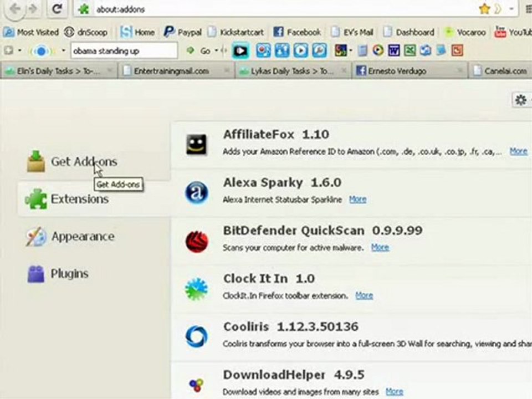Viewport: 532px width, 399px height.
Task: Click the blue people toolbar icon
Action: click(x=282, y=51)
